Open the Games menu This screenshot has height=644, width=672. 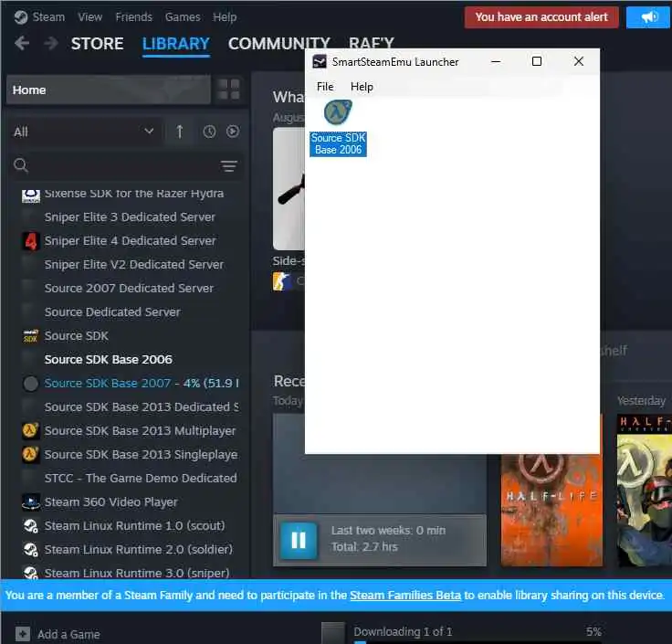click(183, 17)
